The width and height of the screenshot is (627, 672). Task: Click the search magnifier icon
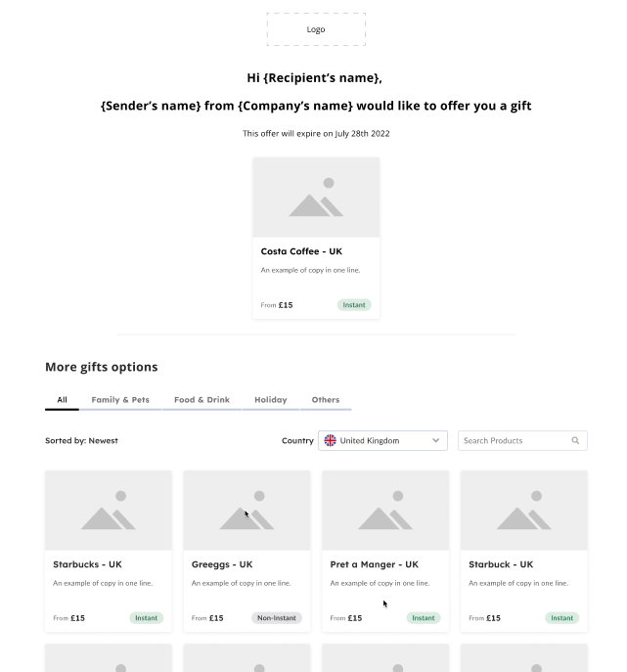(x=575, y=440)
